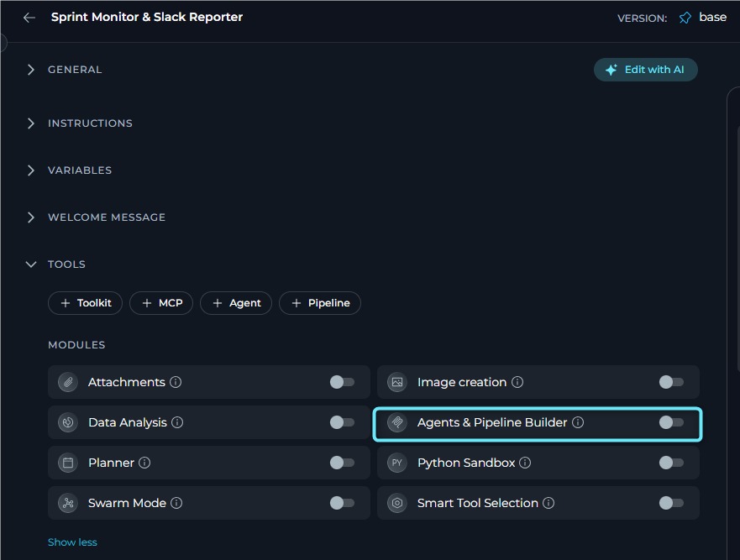Click the Agents & Pipeline Builder icon
This screenshot has height=560, width=740.
pos(397,422)
